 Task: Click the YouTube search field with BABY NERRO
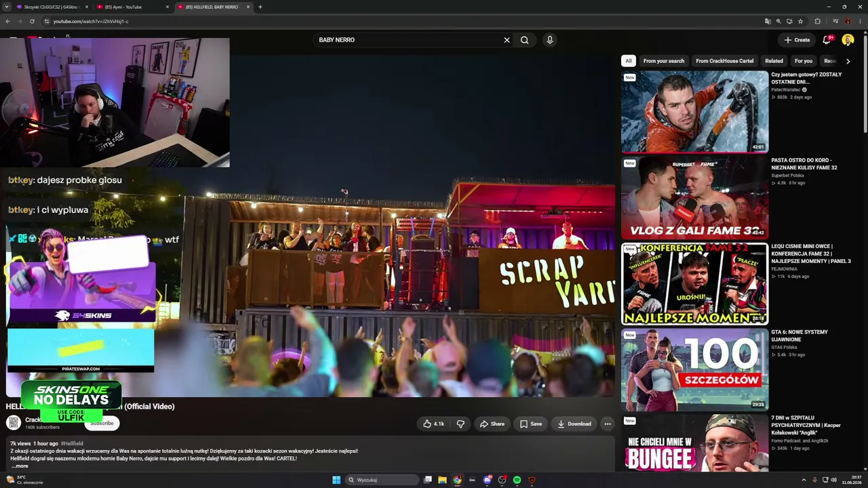pyautogui.click(x=407, y=40)
